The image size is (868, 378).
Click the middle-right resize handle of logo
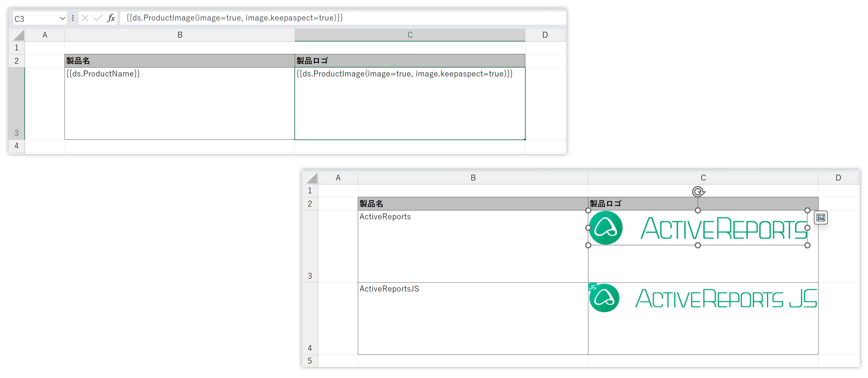pos(807,228)
